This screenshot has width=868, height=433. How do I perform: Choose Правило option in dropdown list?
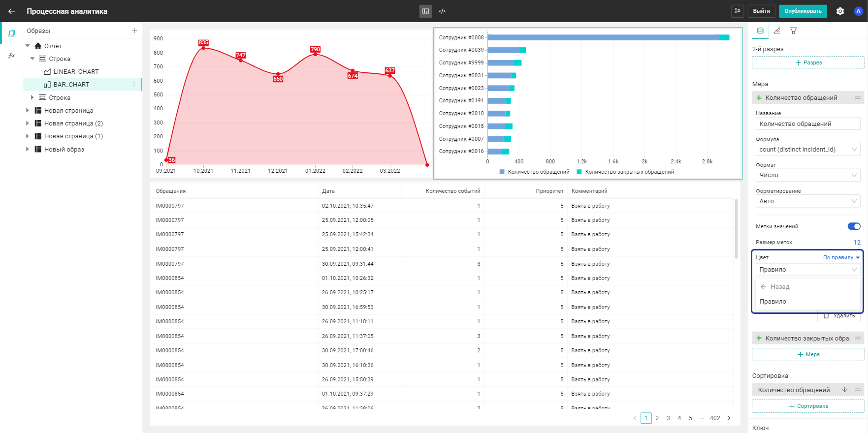pyautogui.click(x=808, y=302)
